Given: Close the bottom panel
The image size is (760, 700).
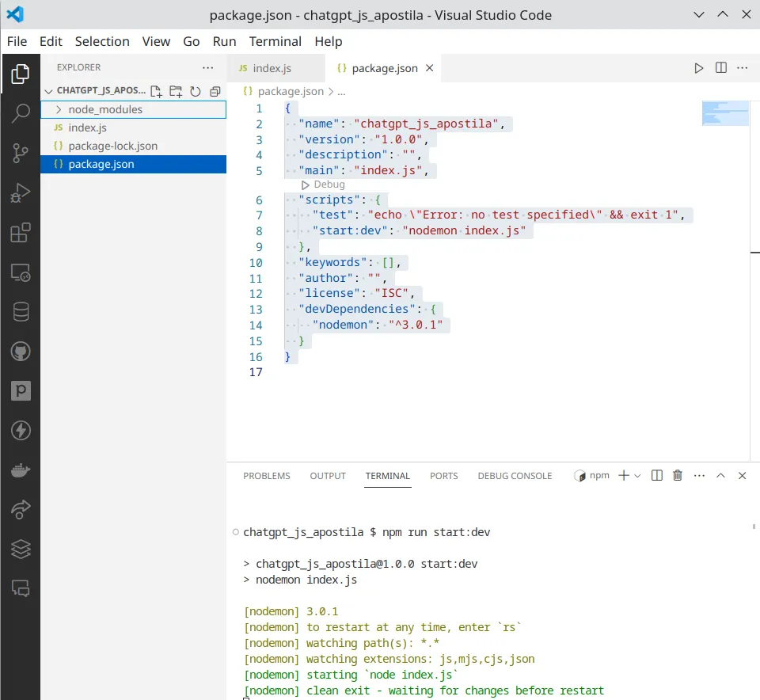Looking at the screenshot, I should pos(742,476).
